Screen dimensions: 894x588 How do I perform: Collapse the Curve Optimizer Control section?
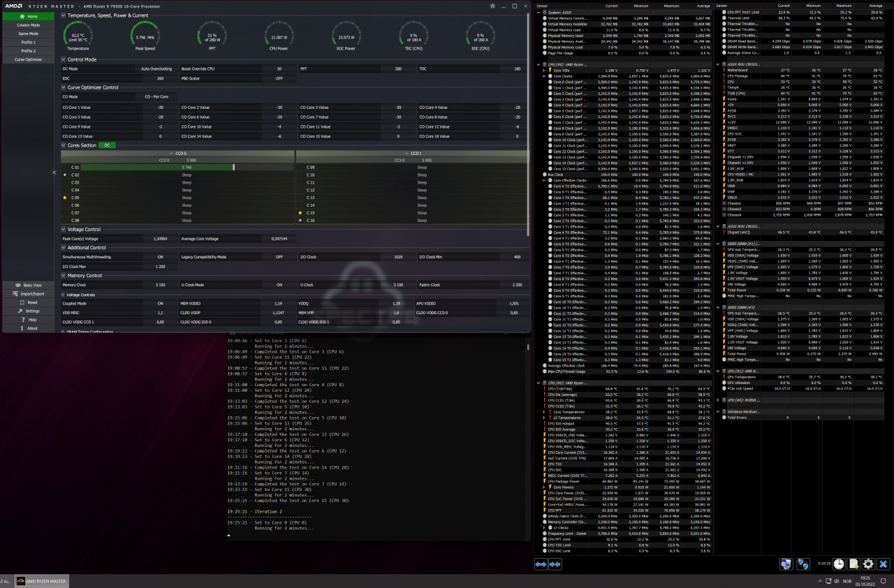pyautogui.click(x=64, y=87)
